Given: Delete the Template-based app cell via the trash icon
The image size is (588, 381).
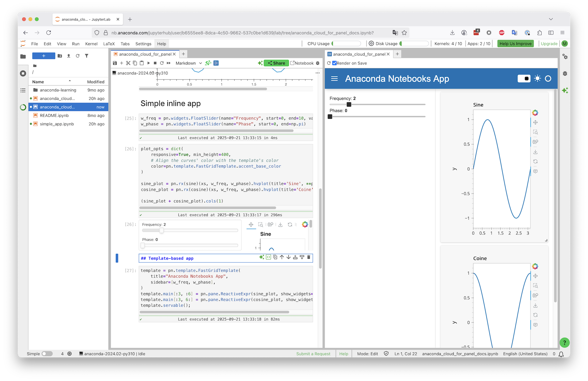Looking at the screenshot, I should (309, 257).
